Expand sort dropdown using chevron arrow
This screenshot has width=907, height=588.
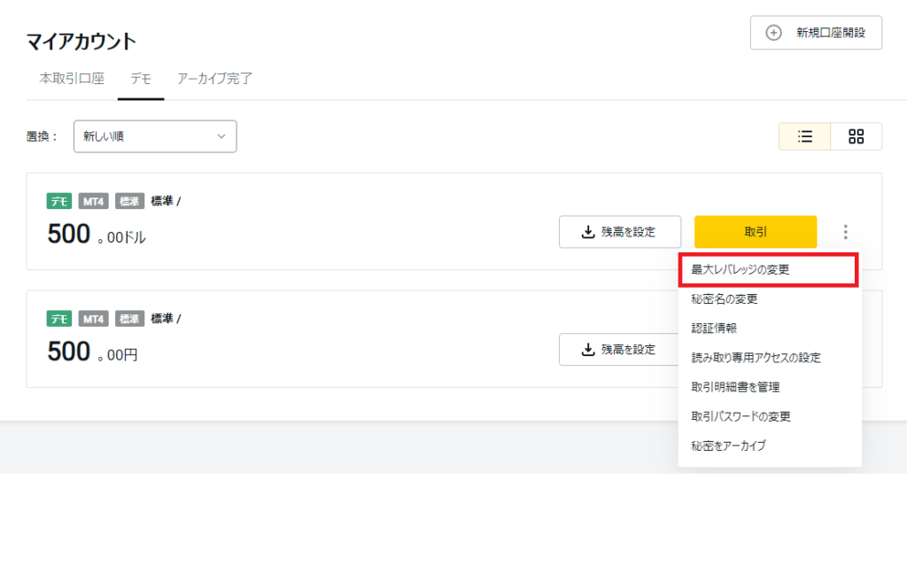(221, 136)
